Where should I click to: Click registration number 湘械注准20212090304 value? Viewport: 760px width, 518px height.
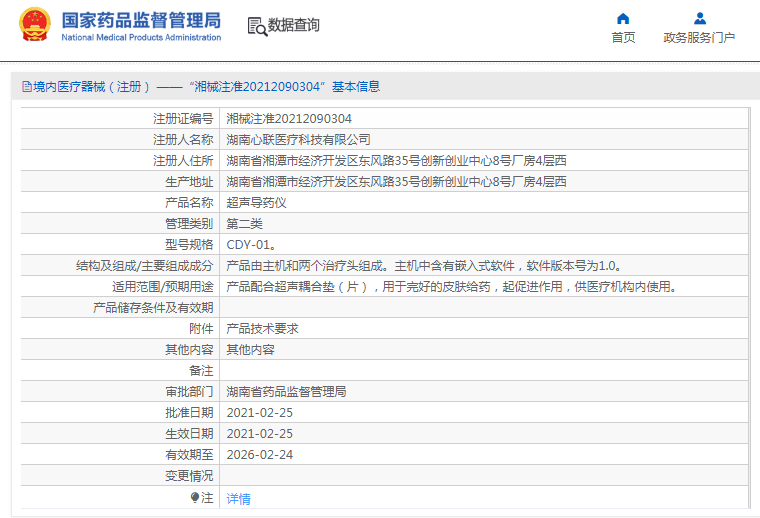pyautogui.click(x=289, y=119)
